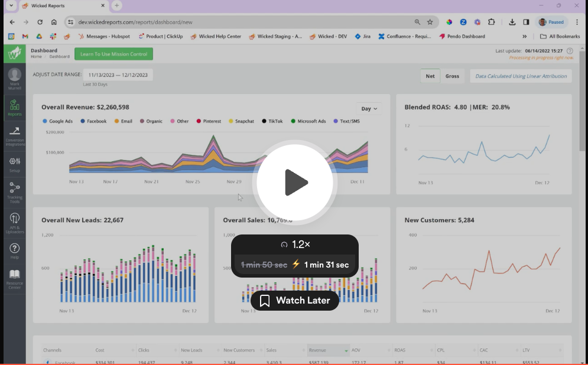Viewport: 588px width, 365px height.
Task: Go to the browser home page
Action: pyautogui.click(x=54, y=22)
